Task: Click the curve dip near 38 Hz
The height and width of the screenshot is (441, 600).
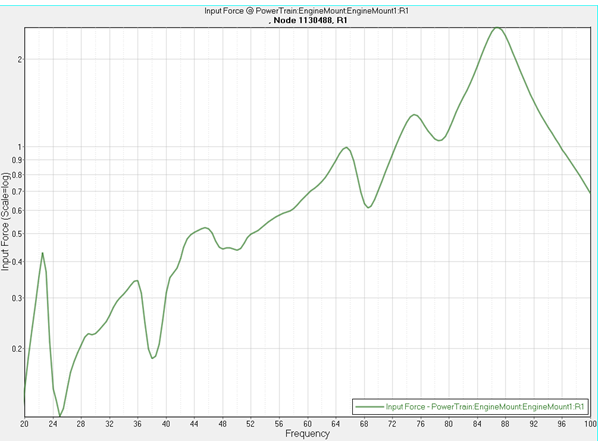Action: 152,357
